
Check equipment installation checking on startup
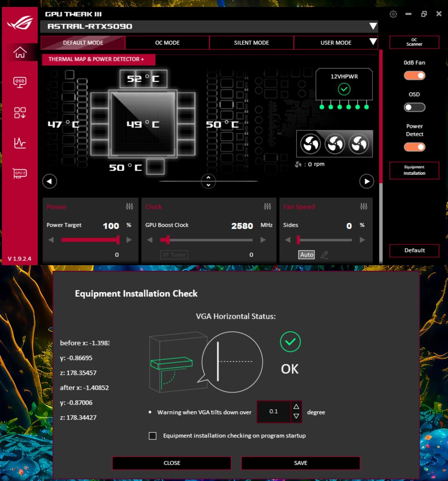point(153,436)
